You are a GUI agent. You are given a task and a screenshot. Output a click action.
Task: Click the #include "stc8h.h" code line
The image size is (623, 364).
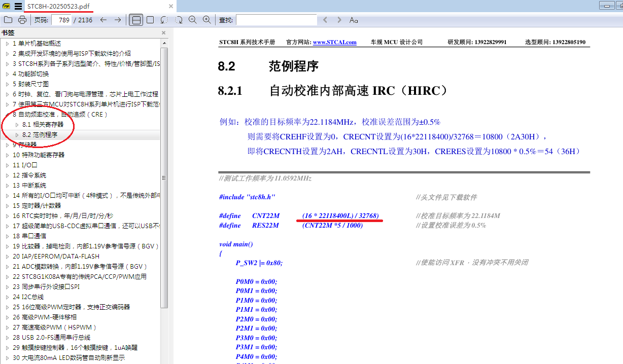click(x=247, y=197)
